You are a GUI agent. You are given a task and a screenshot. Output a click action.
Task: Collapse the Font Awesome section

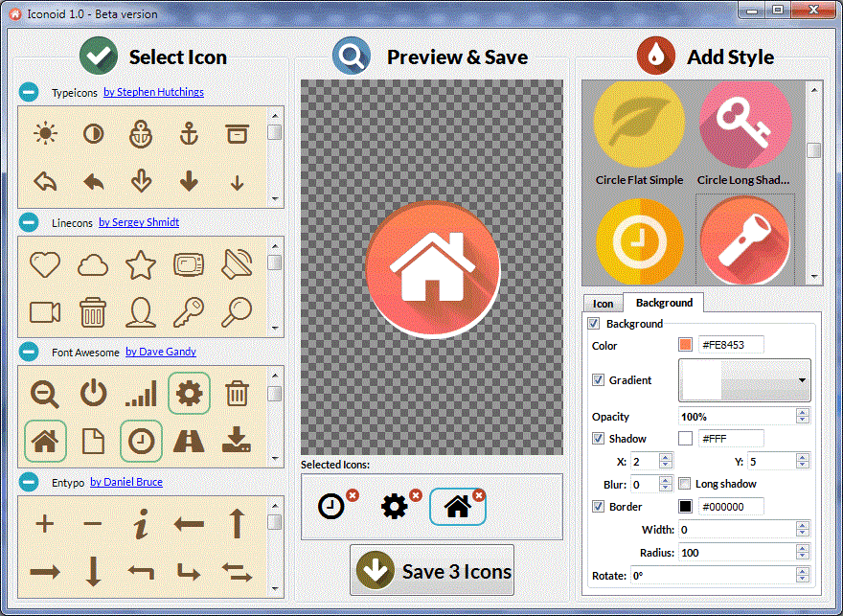28,352
